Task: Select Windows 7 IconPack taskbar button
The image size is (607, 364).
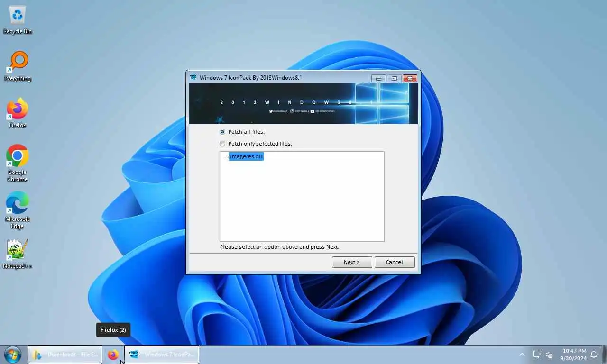Action: 162,355
